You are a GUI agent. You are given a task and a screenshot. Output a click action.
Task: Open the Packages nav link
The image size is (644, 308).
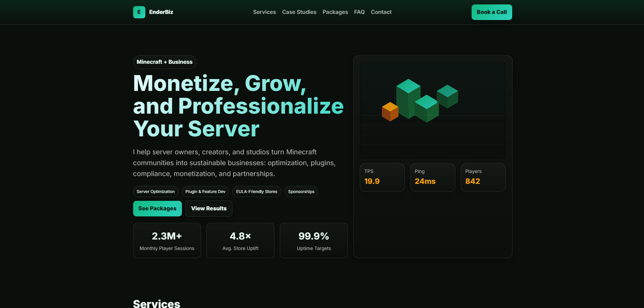[x=335, y=12]
